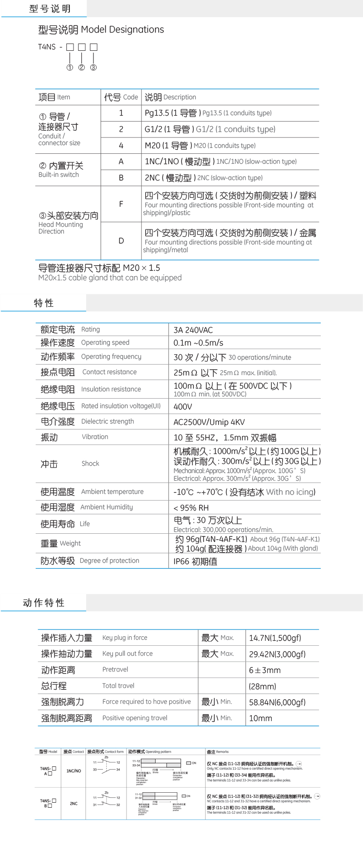363x868 pixels.
Task: Click the '10mm' positive opening travel value
Action: tap(260, 718)
